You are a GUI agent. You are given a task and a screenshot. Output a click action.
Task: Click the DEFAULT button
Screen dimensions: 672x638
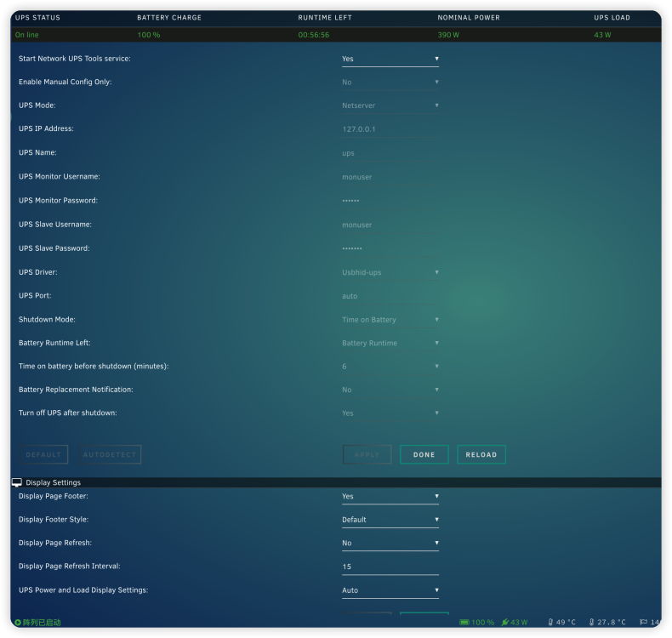(x=43, y=454)
